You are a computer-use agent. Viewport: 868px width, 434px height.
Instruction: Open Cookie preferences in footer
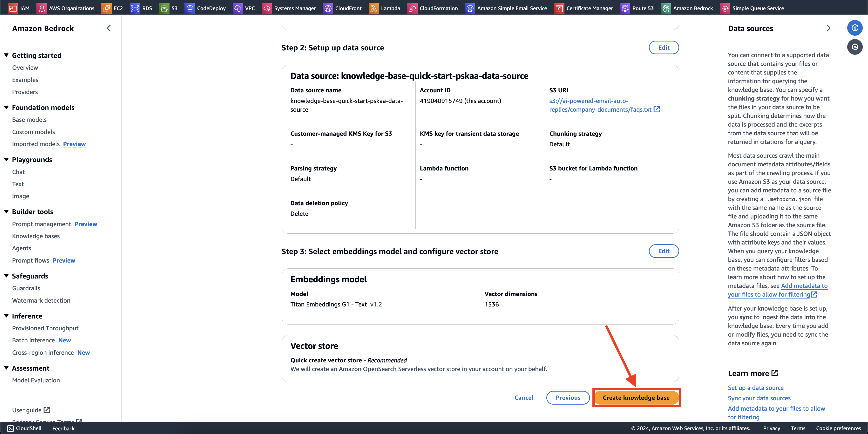click(x=838, y=428)
